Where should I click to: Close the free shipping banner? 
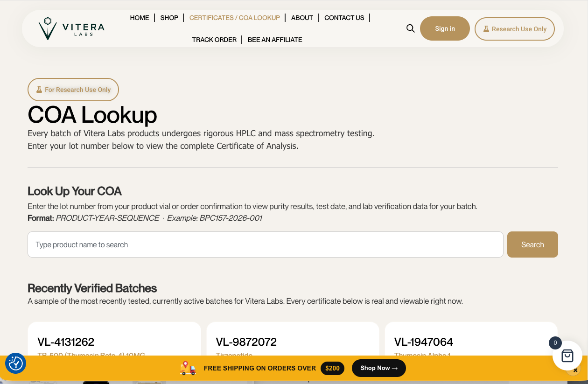click(575, 370)
